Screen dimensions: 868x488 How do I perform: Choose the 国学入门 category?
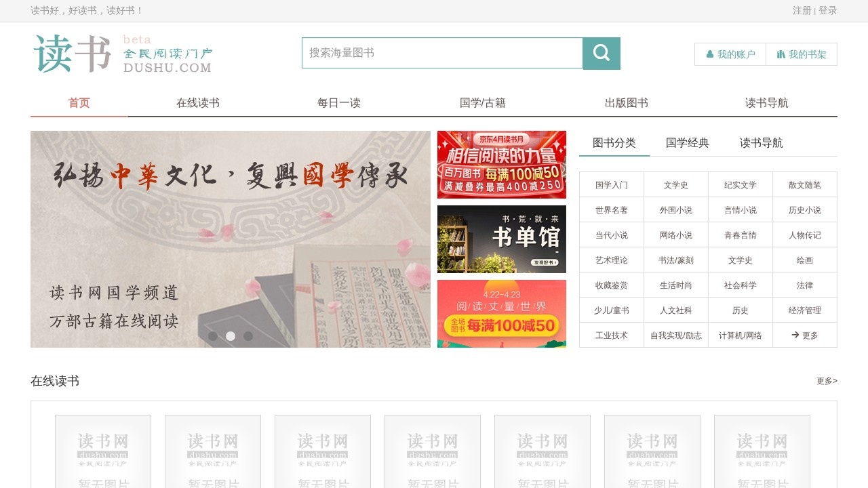tap(612, 185)
